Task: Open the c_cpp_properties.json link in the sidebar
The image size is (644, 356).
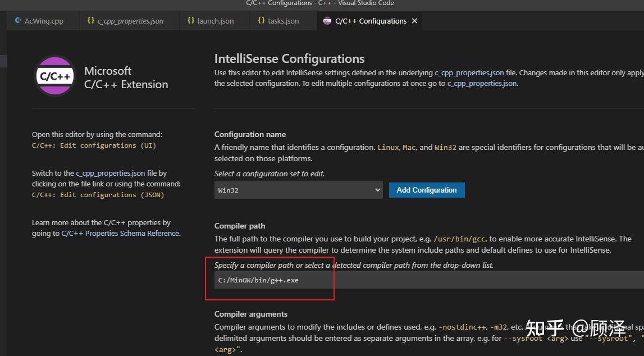Action: click(110, 173)
